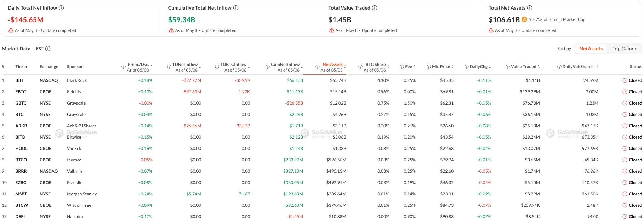Sort table by CumNetInflow arrows
The width and height of the screenshot is (644, 223).
point(302,67)
